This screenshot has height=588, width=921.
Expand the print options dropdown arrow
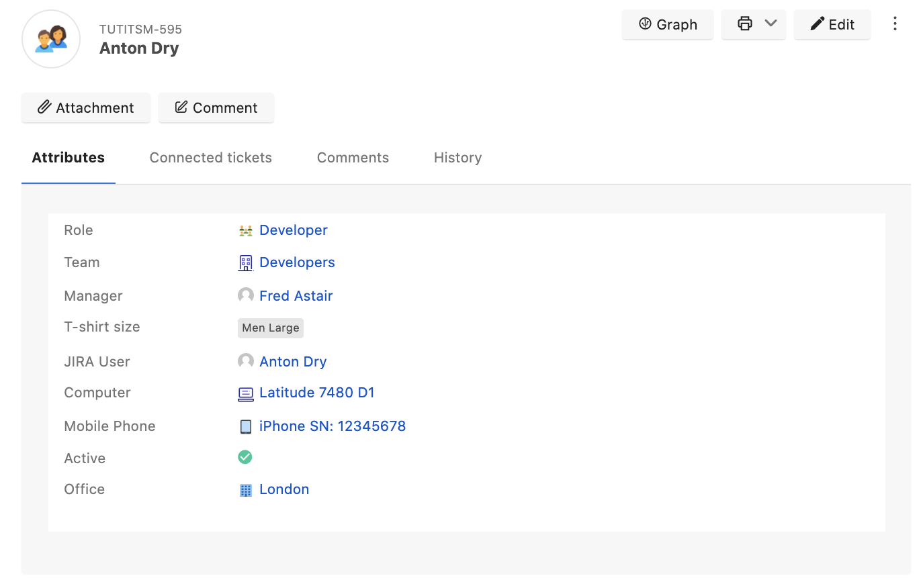771,24
